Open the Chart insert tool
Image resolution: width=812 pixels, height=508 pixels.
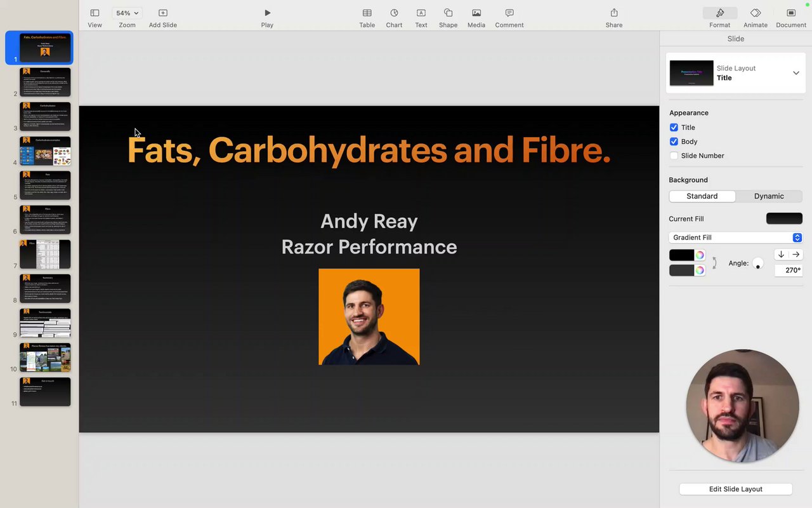coord(394,13)
